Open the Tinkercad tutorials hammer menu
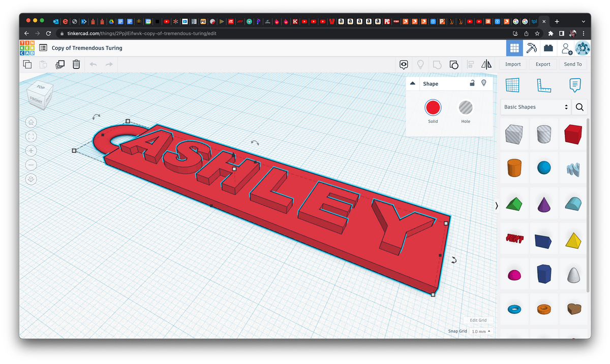Viewport: 610px width, 364px height. (532, 48)
